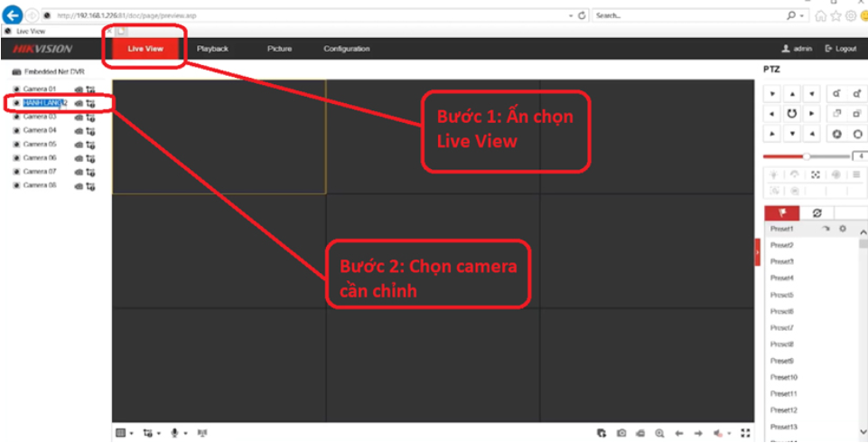The width and height of the screenshot is (868, 443).
Task: Toggle recording for Camera 01
Action: pyautogui.click(x=79, y=90)
